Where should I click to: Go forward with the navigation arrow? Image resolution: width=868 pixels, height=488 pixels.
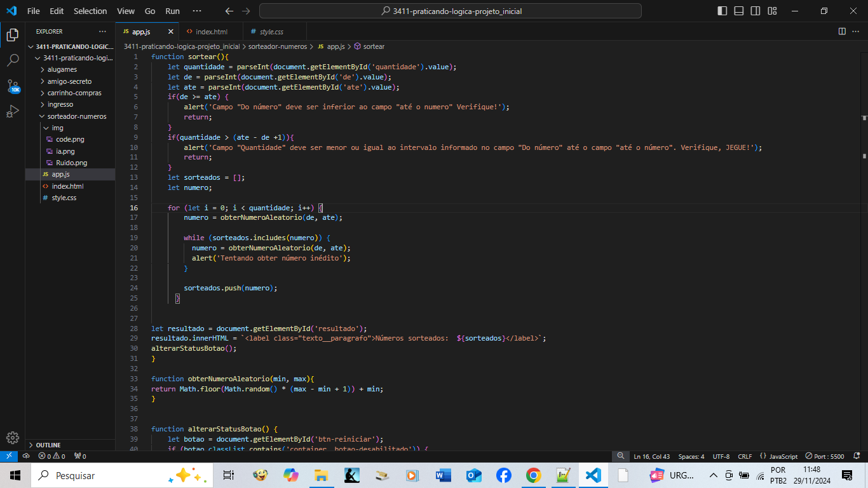(x=247, y=11)
